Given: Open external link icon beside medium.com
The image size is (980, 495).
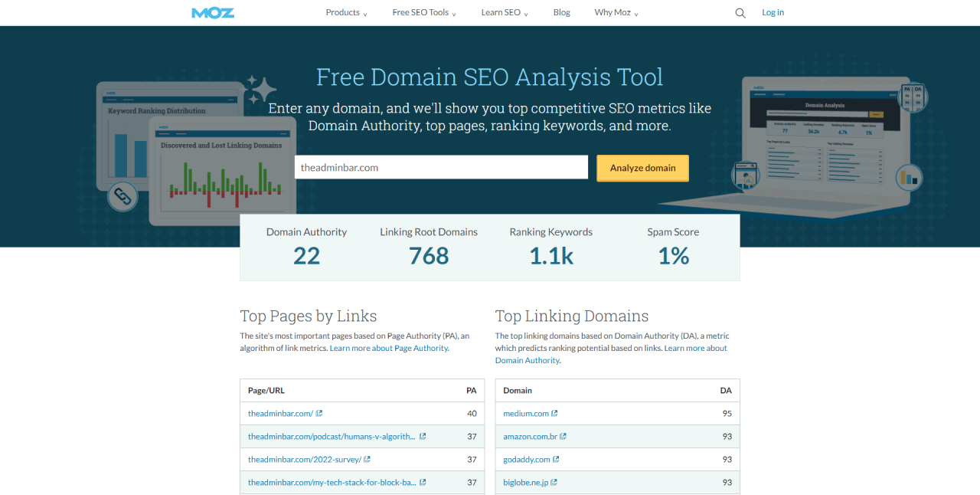Looking at the screenshot, I should point(555,413).
